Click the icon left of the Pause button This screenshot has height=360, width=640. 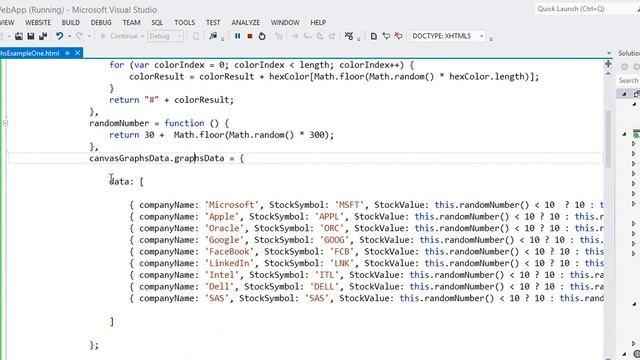213,36
